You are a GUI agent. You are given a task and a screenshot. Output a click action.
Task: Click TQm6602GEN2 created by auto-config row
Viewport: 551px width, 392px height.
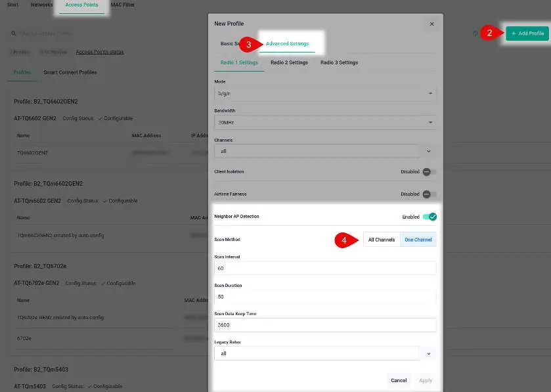point(61,235)
